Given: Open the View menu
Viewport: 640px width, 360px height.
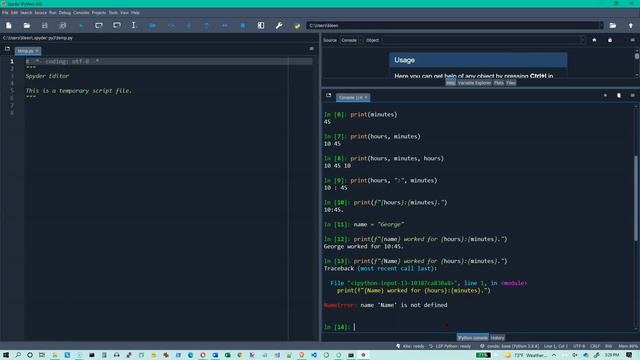Looking at the screenshot, I should click(x=124, y=13).
